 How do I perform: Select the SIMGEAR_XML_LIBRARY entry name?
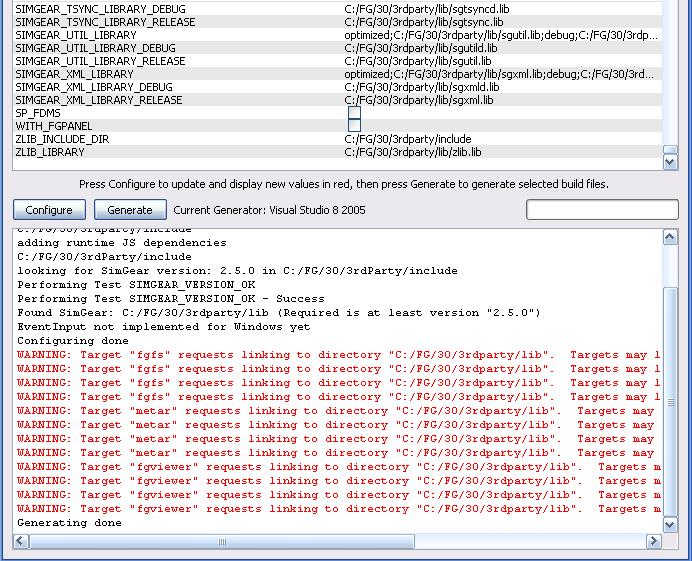[74, 74]
